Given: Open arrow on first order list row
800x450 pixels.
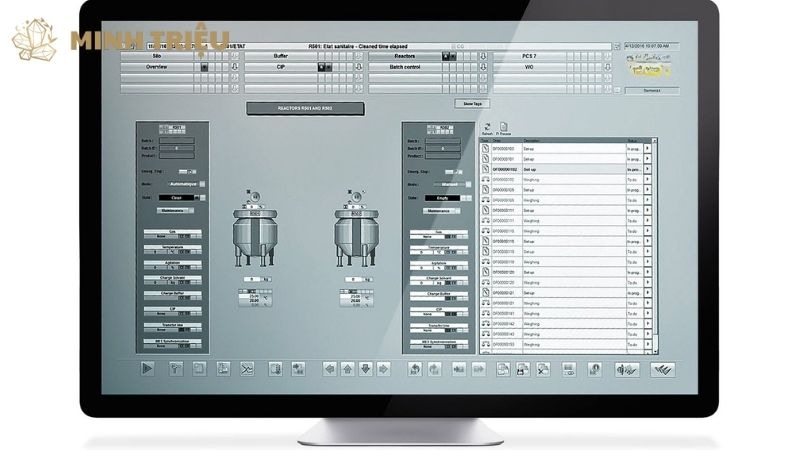Looking at the screenshot, I should 647,148.
